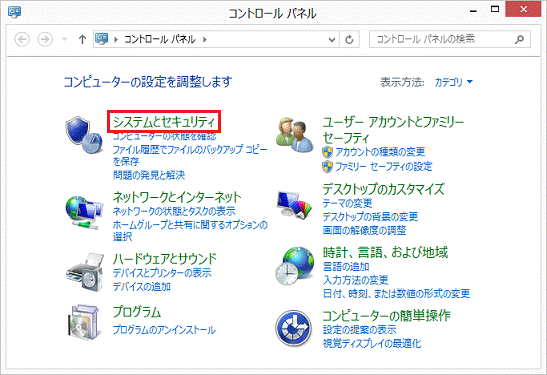The height and width of the screenshot is (375, 547).
Task: Open ユーザー アカウントとファミリー セーフティ category
Action: pyautogui.click(x=393, y=129)
